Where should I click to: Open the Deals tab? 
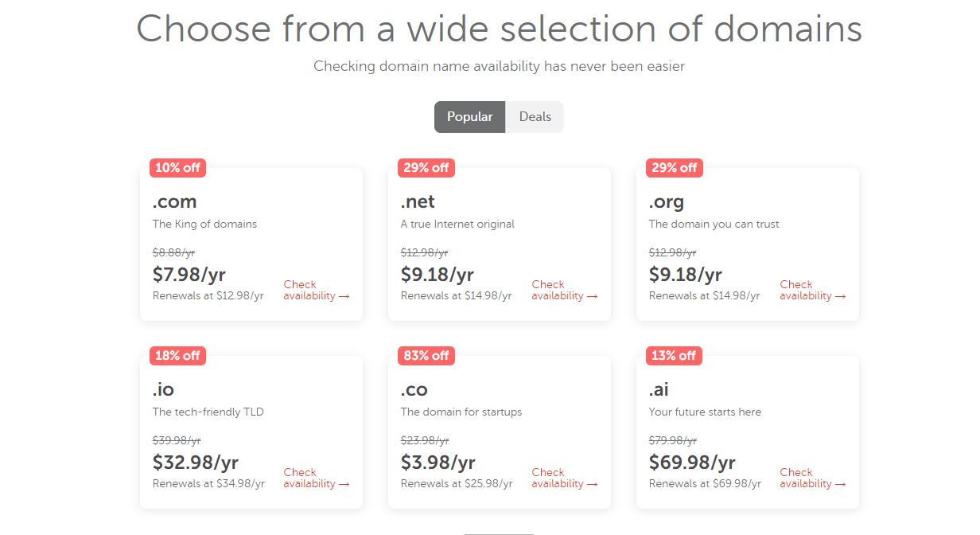coord(535,117)
